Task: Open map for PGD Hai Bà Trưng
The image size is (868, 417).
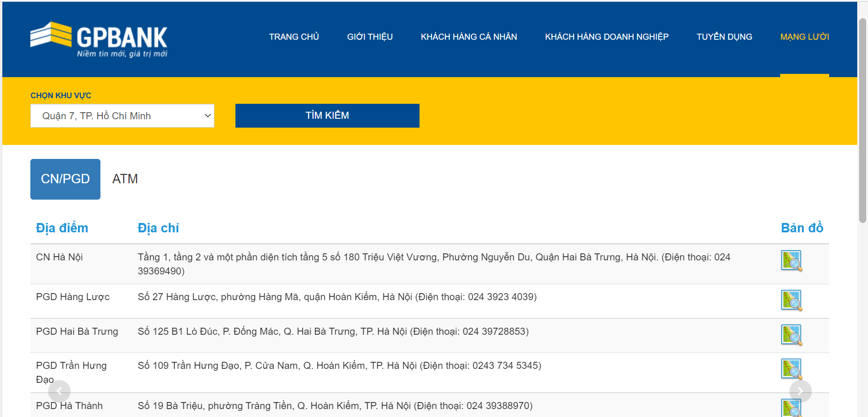Action: (x=791, y=335)
